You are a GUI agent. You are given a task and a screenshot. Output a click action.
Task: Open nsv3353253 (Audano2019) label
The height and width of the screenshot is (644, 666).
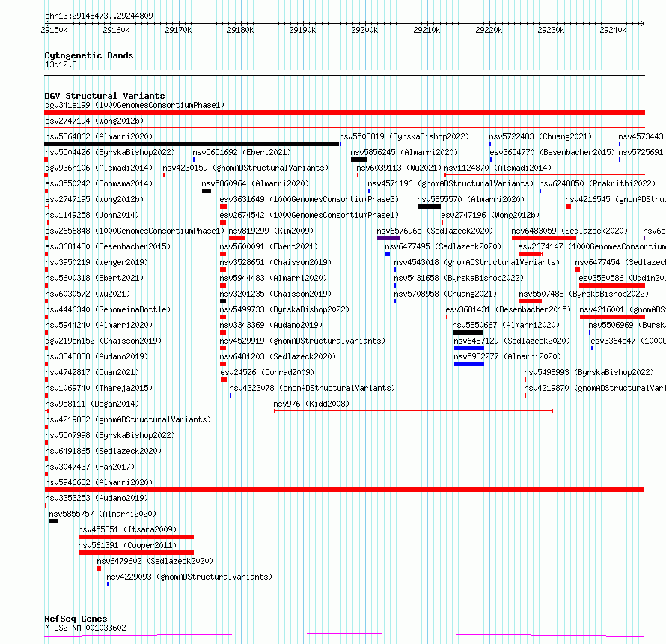[97, 498]
